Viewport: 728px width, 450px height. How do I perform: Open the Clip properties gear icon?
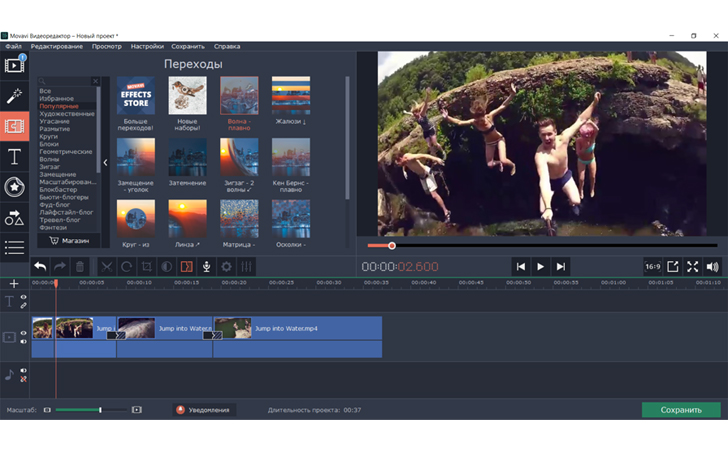click(x=226, y=267)
